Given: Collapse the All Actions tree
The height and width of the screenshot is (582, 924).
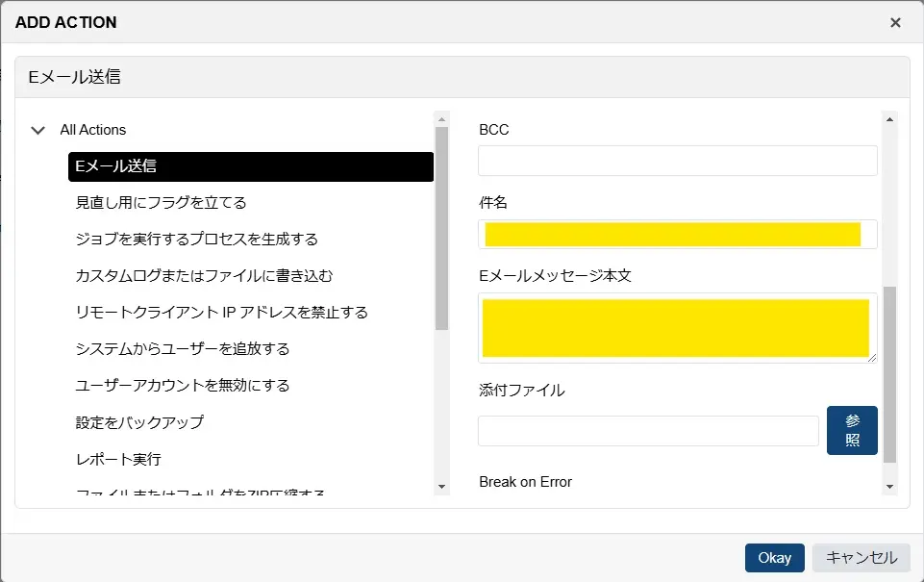Looking at the screenshot, I should click(37, 130).
